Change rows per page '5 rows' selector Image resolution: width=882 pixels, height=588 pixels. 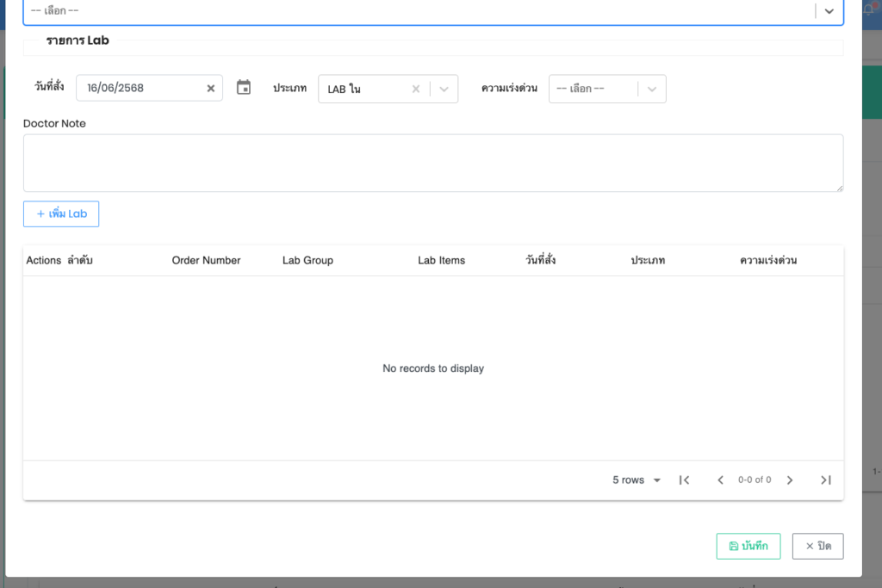point(637,480)
